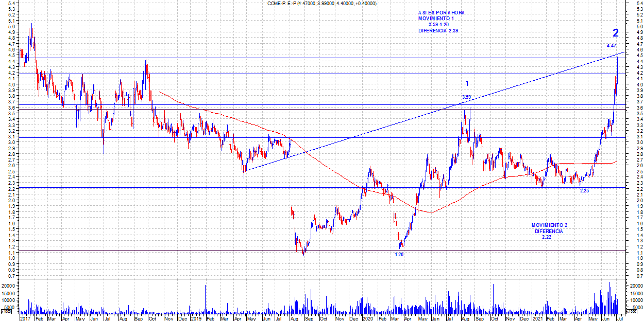
Task: Click 0.7 on the right price axis
Action: (633, 276)
